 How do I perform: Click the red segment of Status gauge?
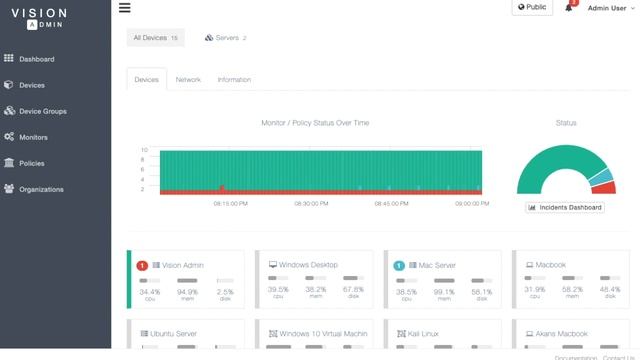(x=605, y=189)
